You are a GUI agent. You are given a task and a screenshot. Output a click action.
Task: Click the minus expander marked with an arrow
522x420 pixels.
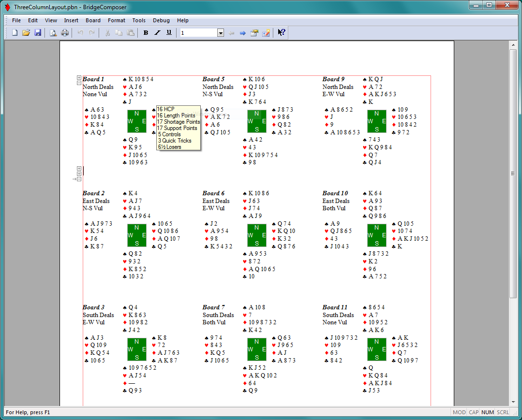pyautogui.click(x=79, y=179)
